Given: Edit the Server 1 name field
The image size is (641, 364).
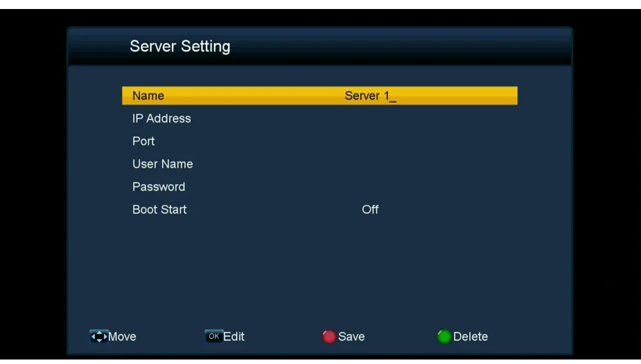Looking at the screenshot, I should coord(370,95).
